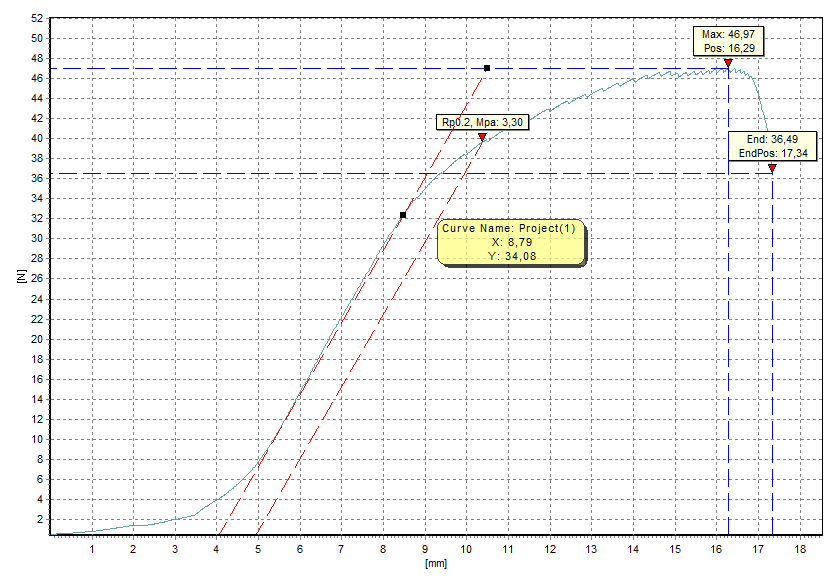Viewport: 839px width, 578px height.
Task: Click the [N] y-axis unit label
Action: click(x=21, y=276)
